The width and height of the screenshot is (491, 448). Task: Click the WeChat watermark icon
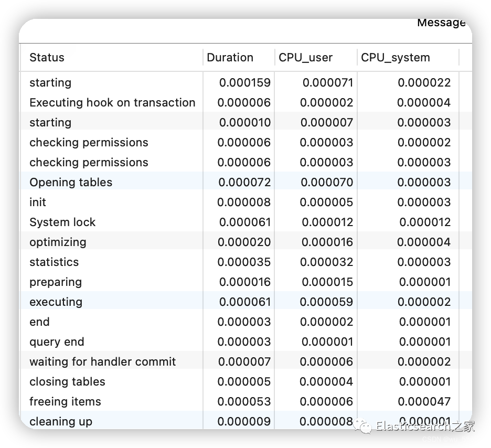(362, 426)
